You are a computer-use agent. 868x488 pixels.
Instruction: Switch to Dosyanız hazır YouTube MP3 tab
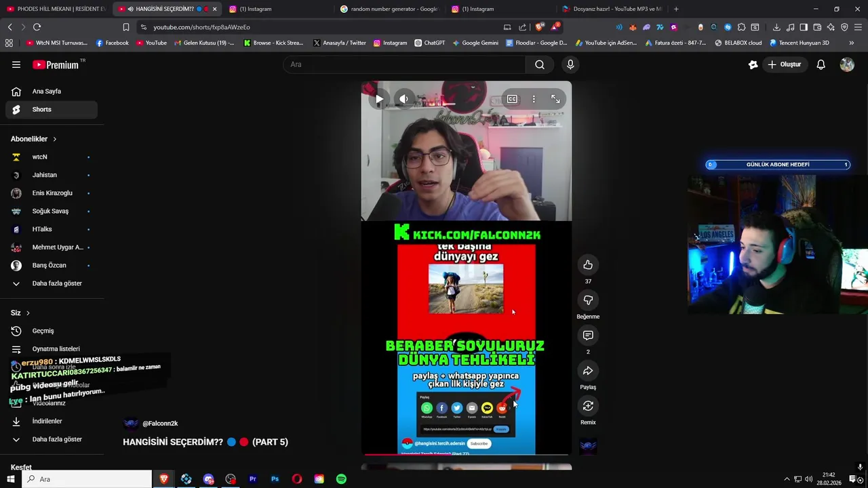coord(612,9)
